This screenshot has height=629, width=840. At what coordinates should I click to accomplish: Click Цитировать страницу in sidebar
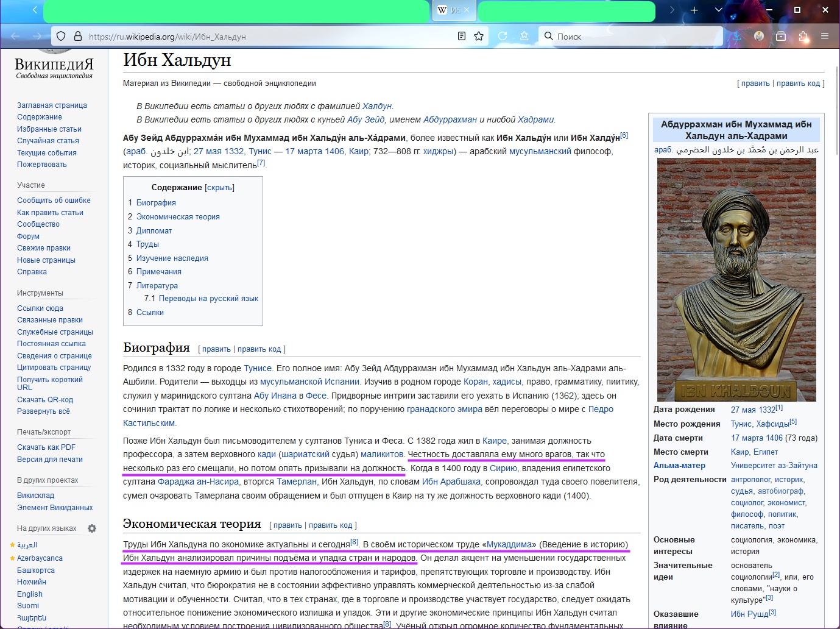54,368
